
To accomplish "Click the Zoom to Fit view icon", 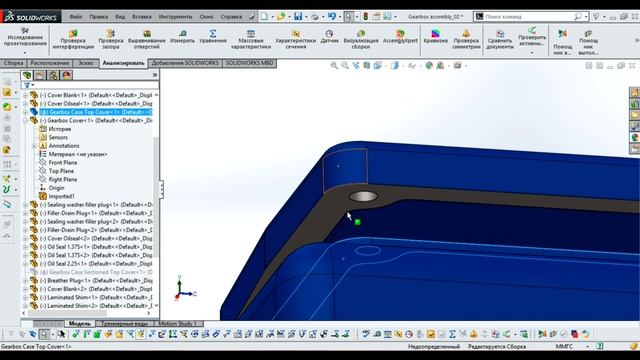I will (334, 65).
